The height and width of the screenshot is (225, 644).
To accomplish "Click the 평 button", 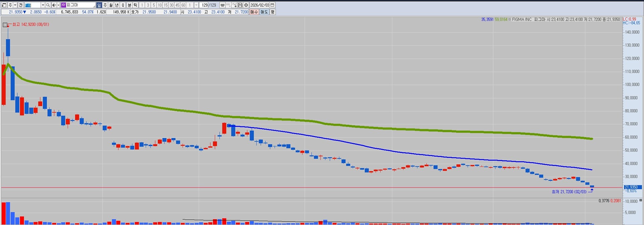I will coord(273,12).
